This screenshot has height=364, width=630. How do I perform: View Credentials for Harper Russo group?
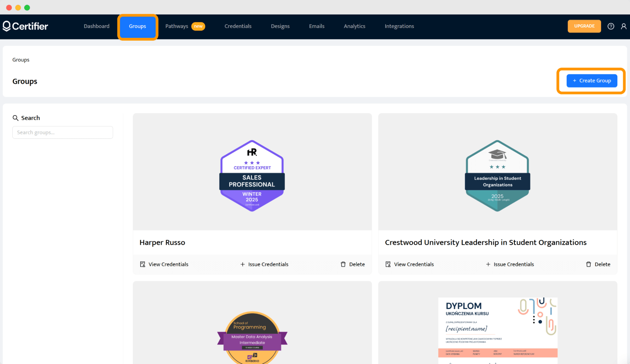[164, 264]
